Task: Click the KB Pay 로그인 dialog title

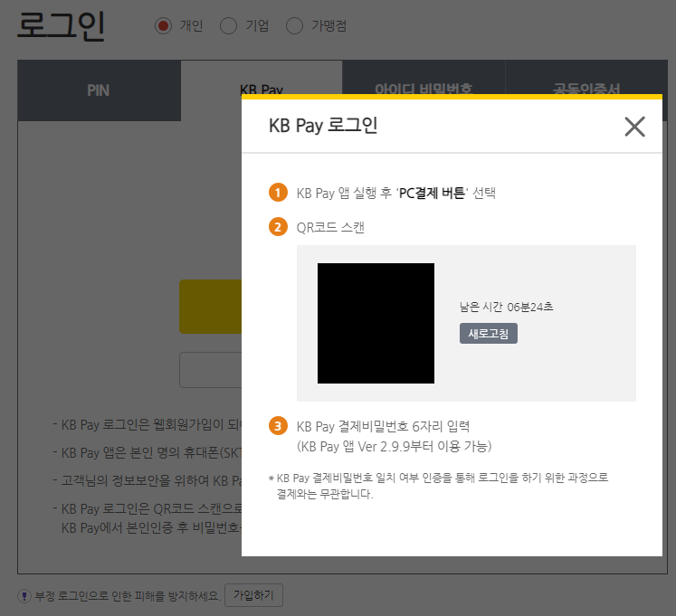Action: tap(323, 126)
